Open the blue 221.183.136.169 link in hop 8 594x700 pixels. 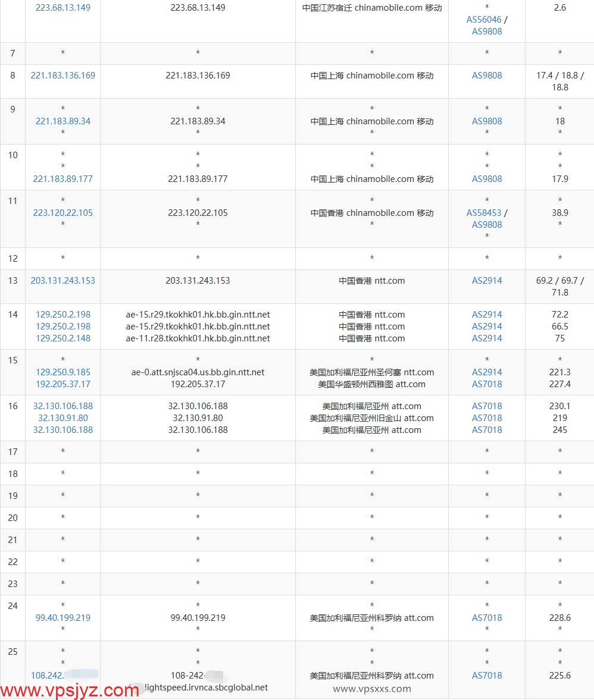[x=63, y=76]
